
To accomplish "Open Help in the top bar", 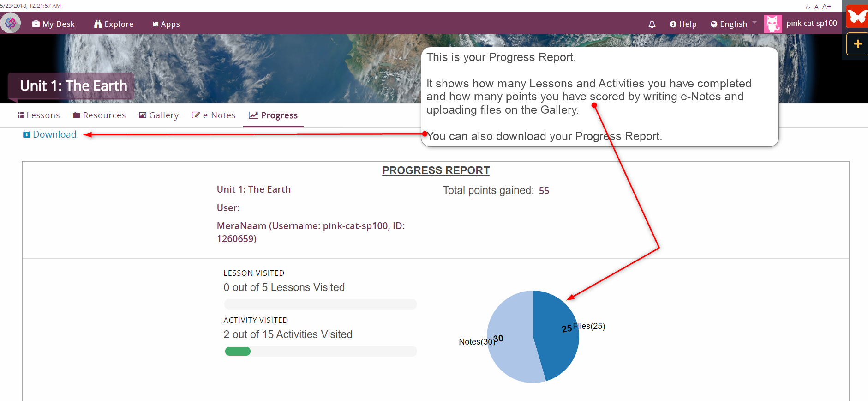I will pyautogui.click(x=683, y=24).
